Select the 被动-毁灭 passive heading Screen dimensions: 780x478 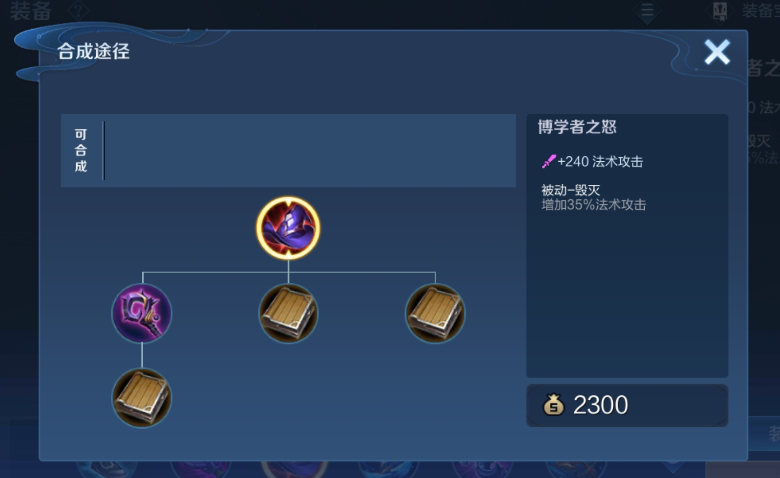[x=571, y=190]
